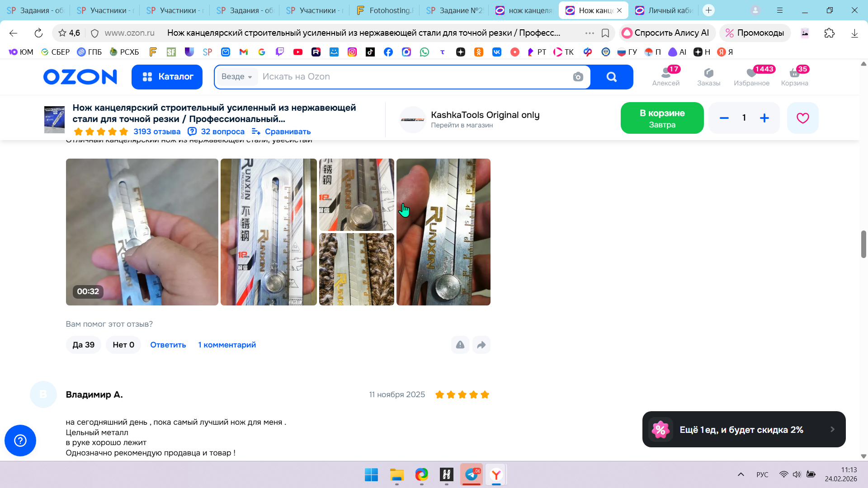Vote Нет 0 on review helpfulness
Image resolution: width=868 pixels, height=488 pixels.
(123, 345)
